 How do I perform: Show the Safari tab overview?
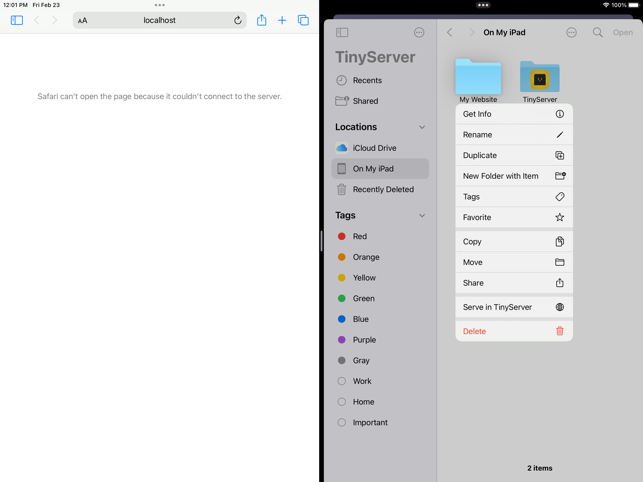[303, 20]
